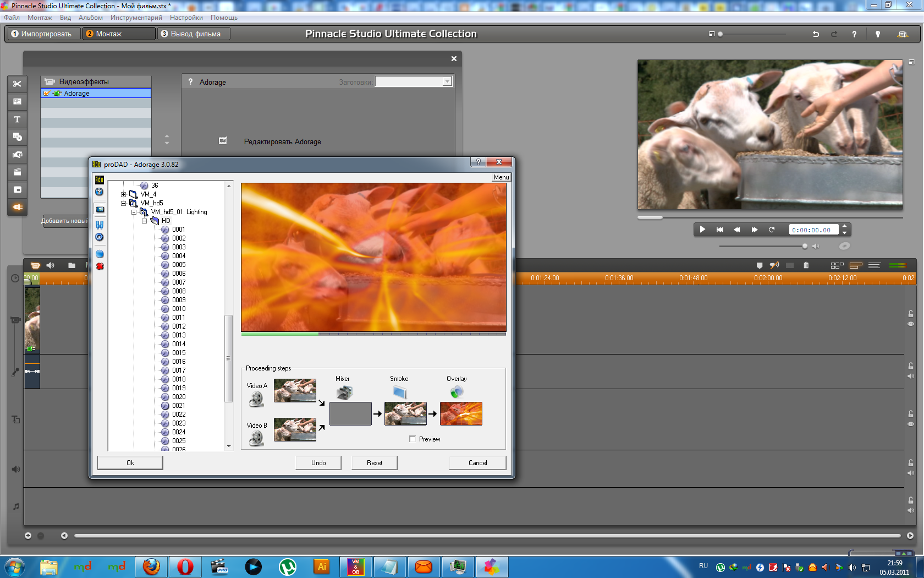This screenshot has width=924, height=578.
Task: Play the preview video
Action: (x=702, y=230)
